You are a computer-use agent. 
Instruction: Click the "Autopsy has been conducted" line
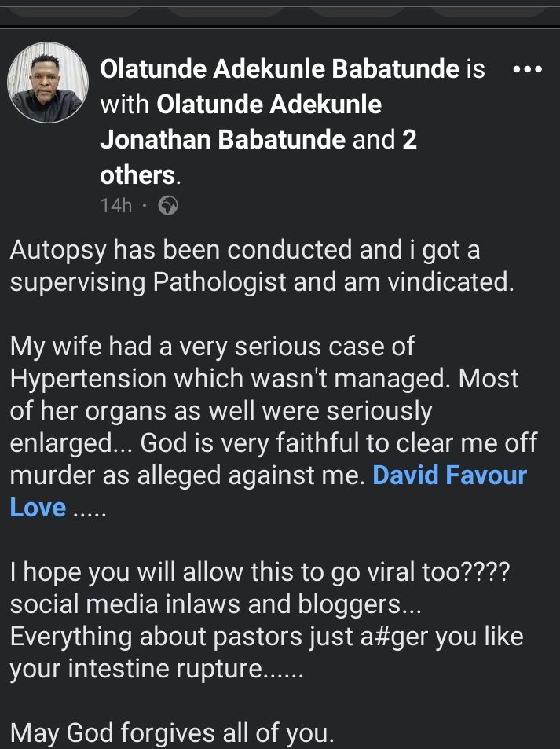(244, 250)
